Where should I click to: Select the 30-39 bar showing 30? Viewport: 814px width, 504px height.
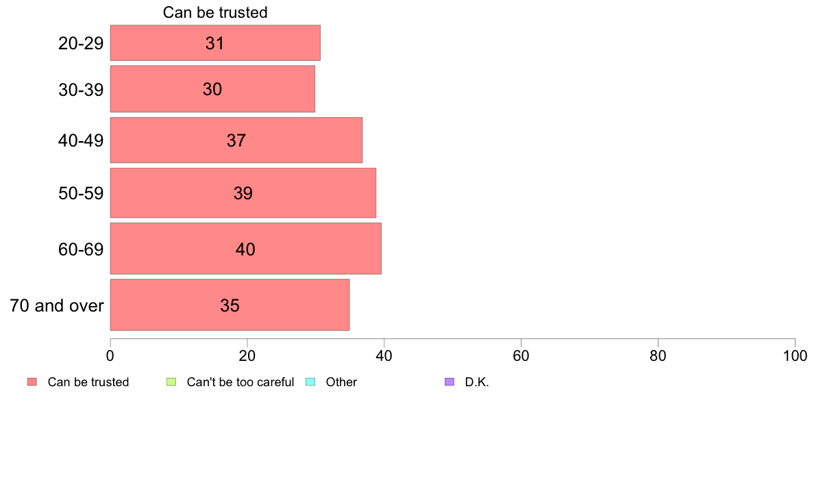[x=212, y=89]
